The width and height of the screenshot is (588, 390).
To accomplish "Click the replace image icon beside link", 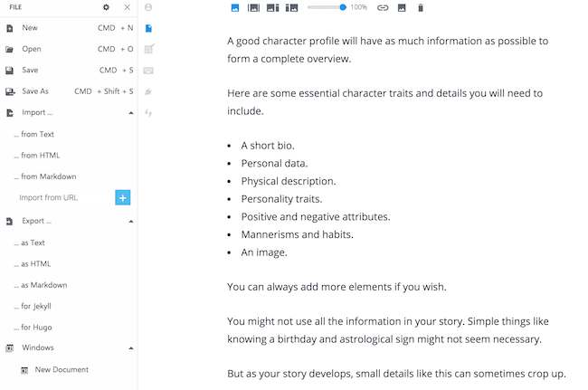I will (x=402, y=7).
